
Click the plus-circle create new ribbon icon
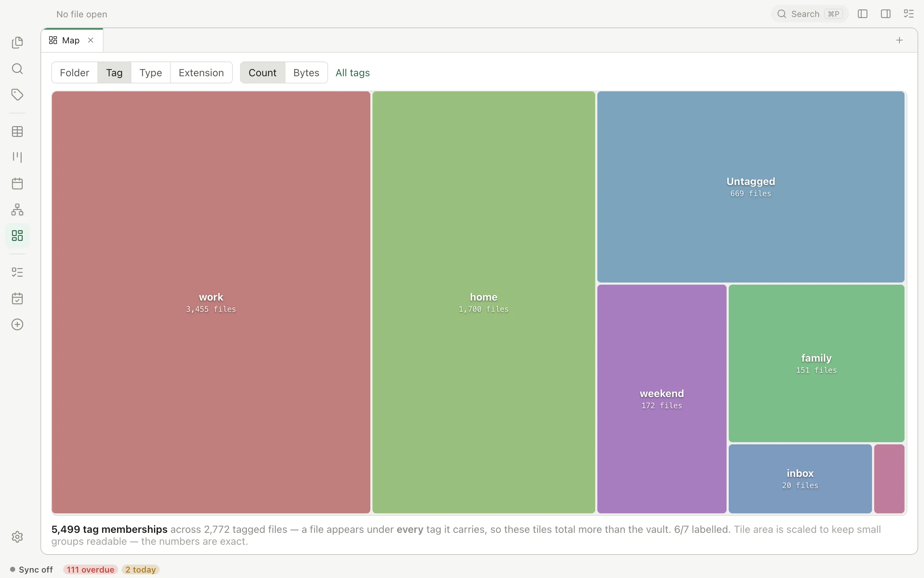click(x=17, y=324)
